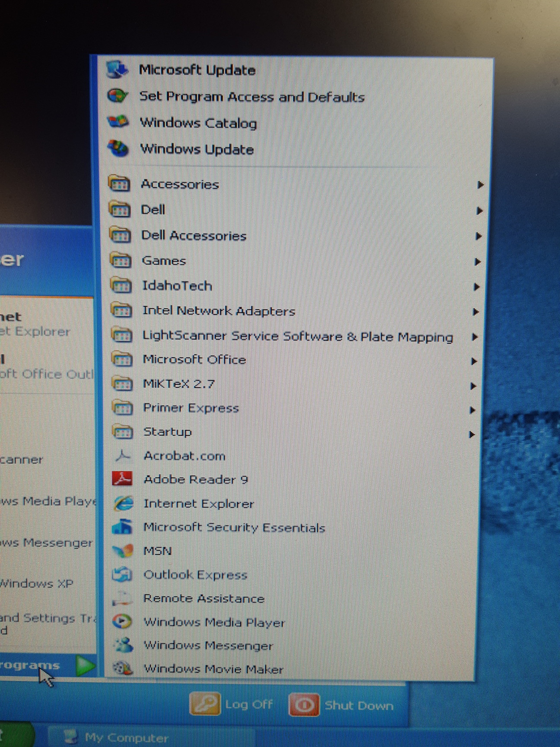Click the Windows XP entry in the Start menu left pane

pyautogui.click(x=37, y=584)
